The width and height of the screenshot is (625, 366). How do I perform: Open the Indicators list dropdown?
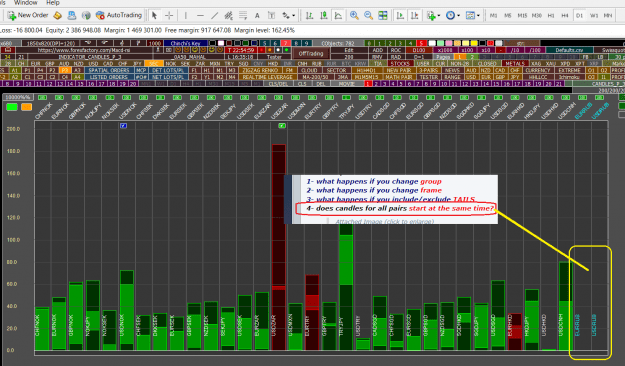[x=433, y=16]
